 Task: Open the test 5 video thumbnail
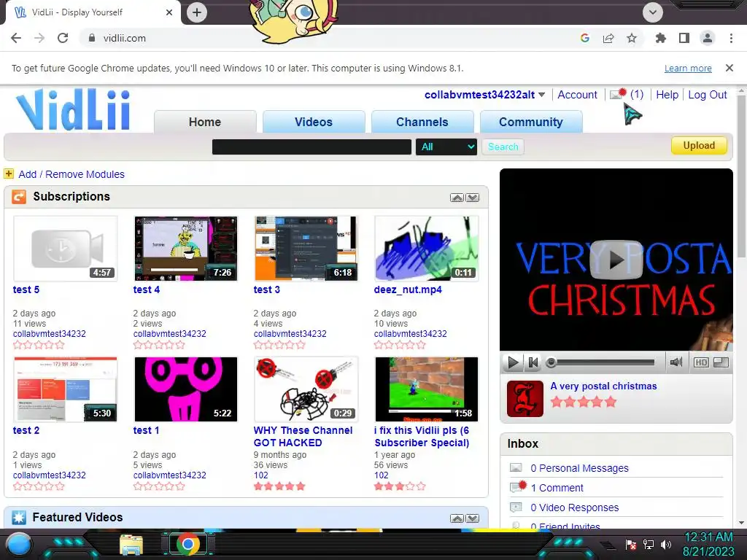(65, 248)
